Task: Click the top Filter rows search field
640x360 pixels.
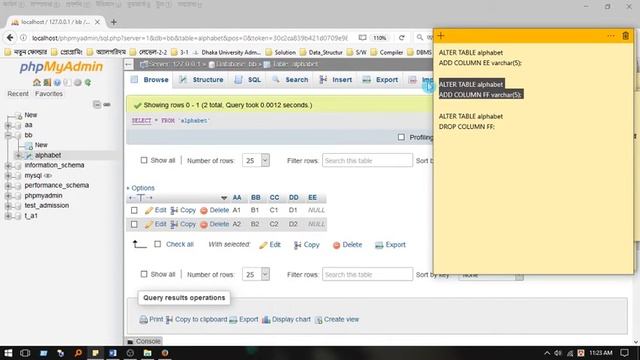Action: (367, 160)
